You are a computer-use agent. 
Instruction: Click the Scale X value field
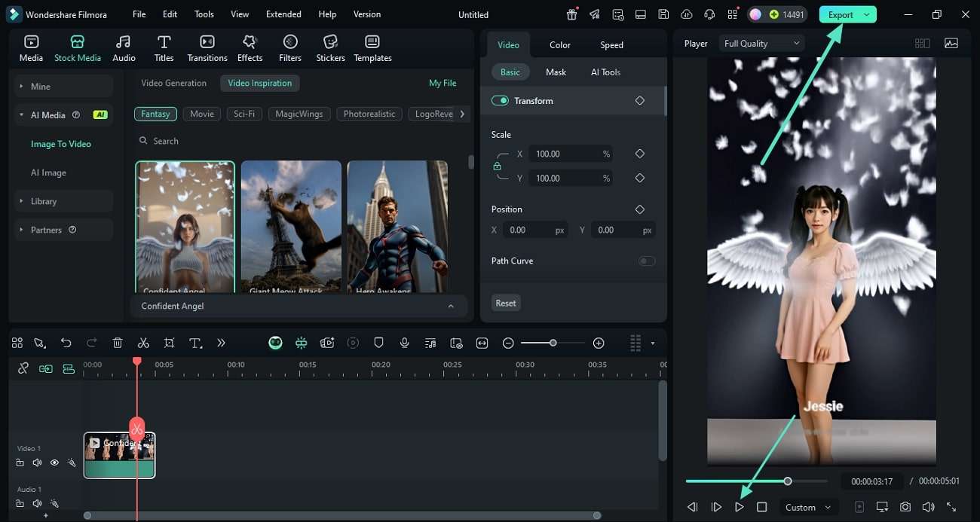point(570,154)
